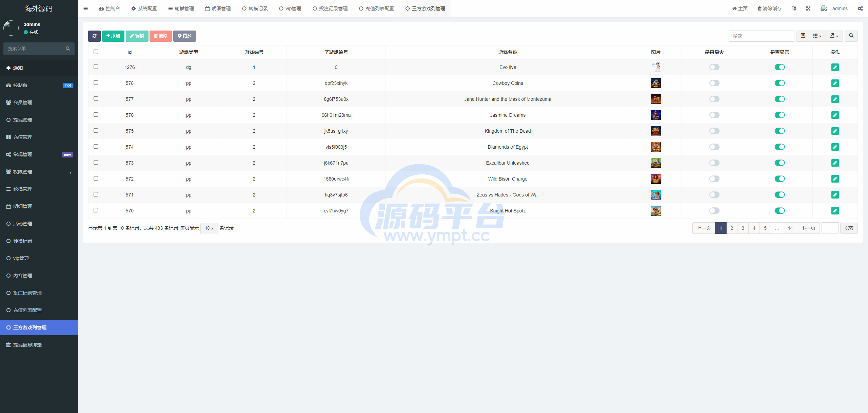Screen dimensions: 868x413
Task: Open the Wild Bison Charge thumbnail image
Action: [x=655, y=179]
